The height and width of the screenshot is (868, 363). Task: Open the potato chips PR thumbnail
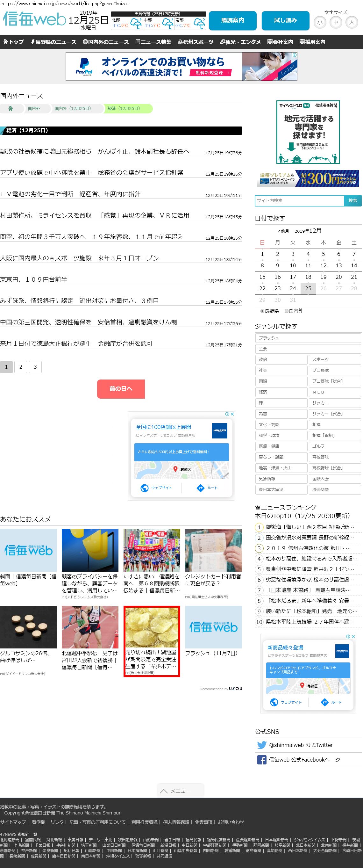152,626
